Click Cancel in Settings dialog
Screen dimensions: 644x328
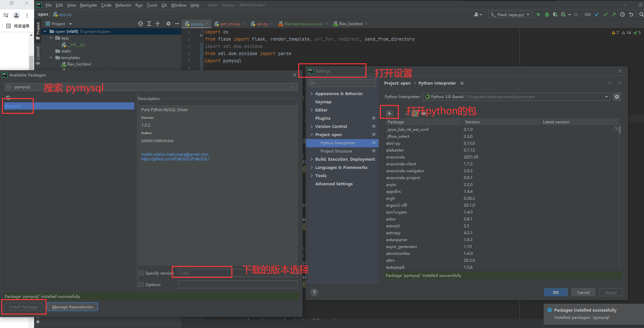click(583, 292)
